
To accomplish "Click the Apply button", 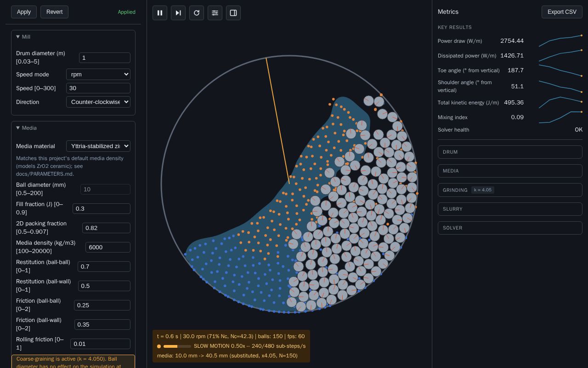I will point(24,12).
